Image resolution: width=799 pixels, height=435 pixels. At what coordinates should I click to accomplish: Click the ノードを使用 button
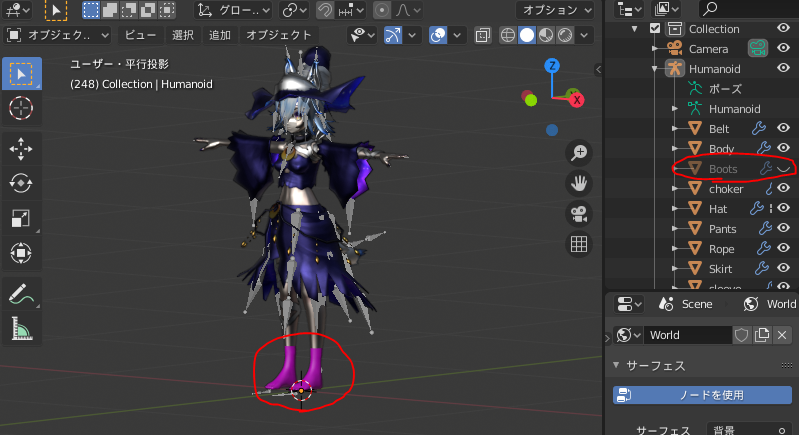(x=702, y=395)
